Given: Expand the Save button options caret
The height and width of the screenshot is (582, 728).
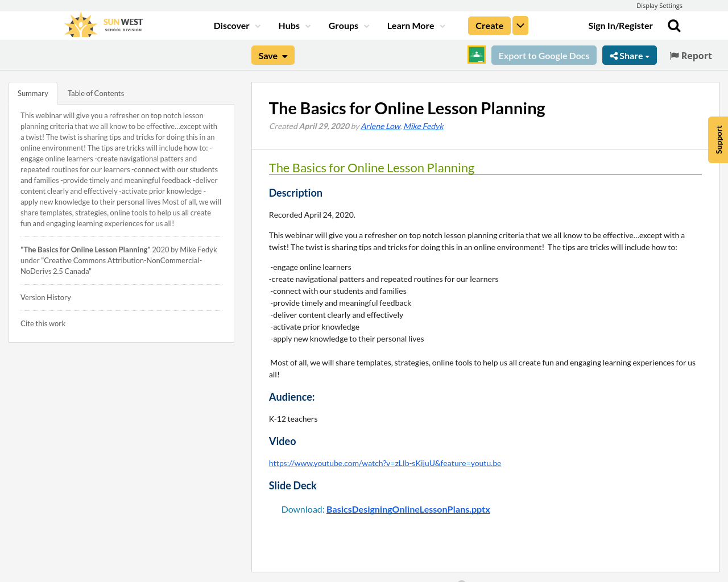Looking at the screenshot, I should pos(284,55).
